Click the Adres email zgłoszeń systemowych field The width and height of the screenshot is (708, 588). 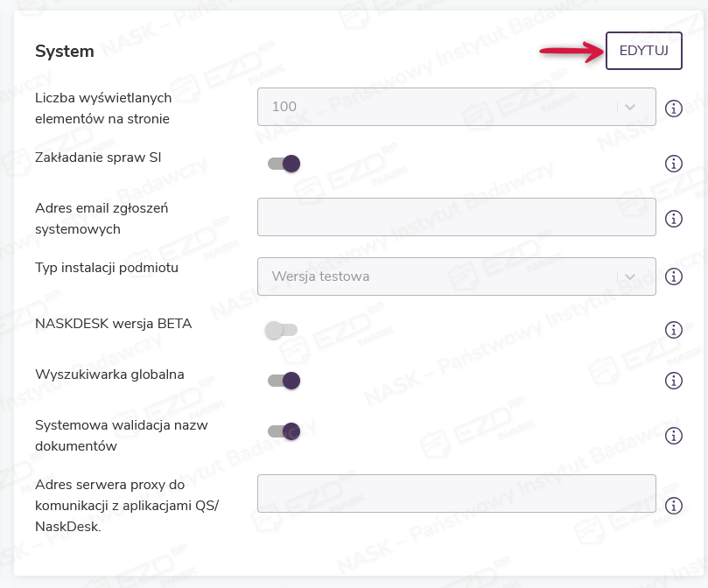click(x=456, y=217)
